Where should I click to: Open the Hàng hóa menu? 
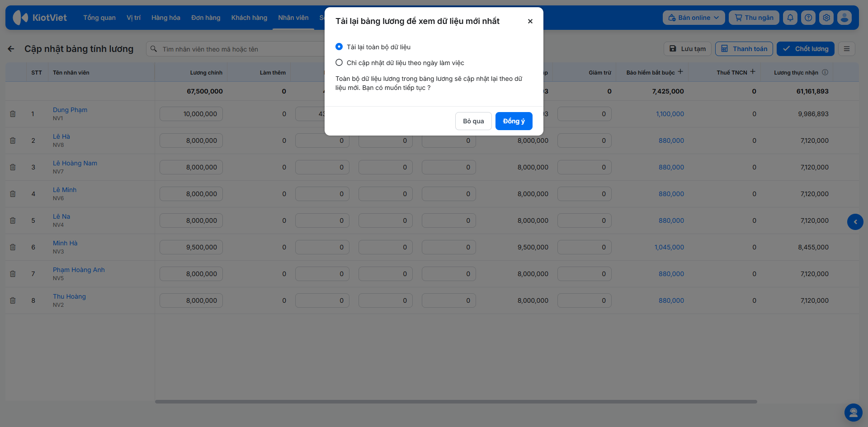(166, 18)
